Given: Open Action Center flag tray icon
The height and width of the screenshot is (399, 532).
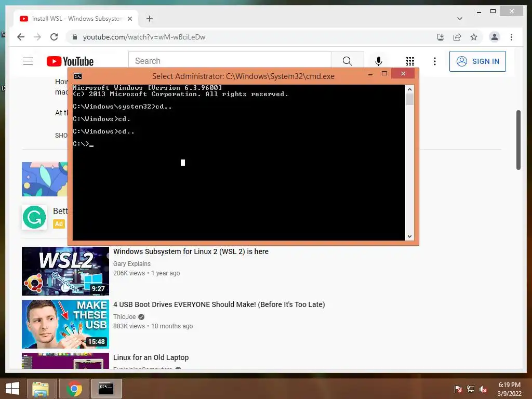Looking at the screenshot, I should point(458,389).
